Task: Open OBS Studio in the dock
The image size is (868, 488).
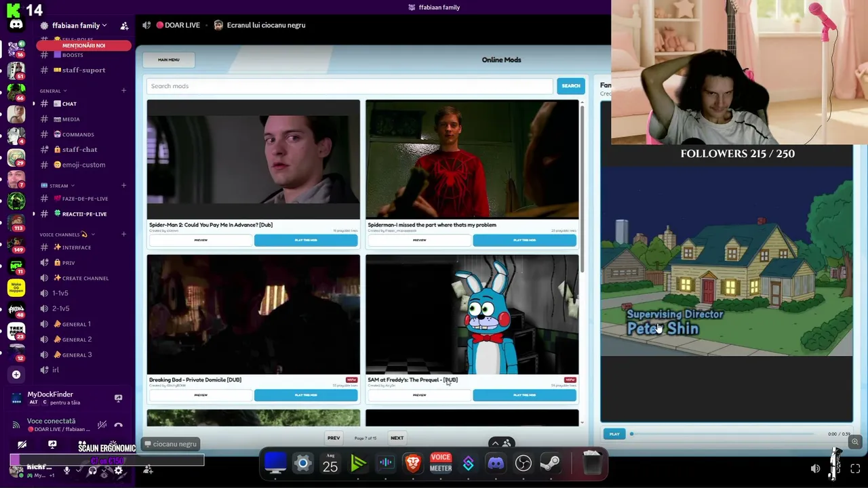Action: tap(523, 464)
